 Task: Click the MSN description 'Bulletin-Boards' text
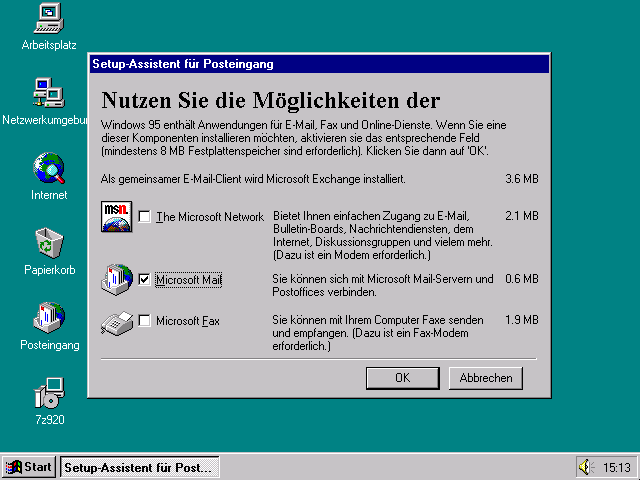[x=383, y=235]
